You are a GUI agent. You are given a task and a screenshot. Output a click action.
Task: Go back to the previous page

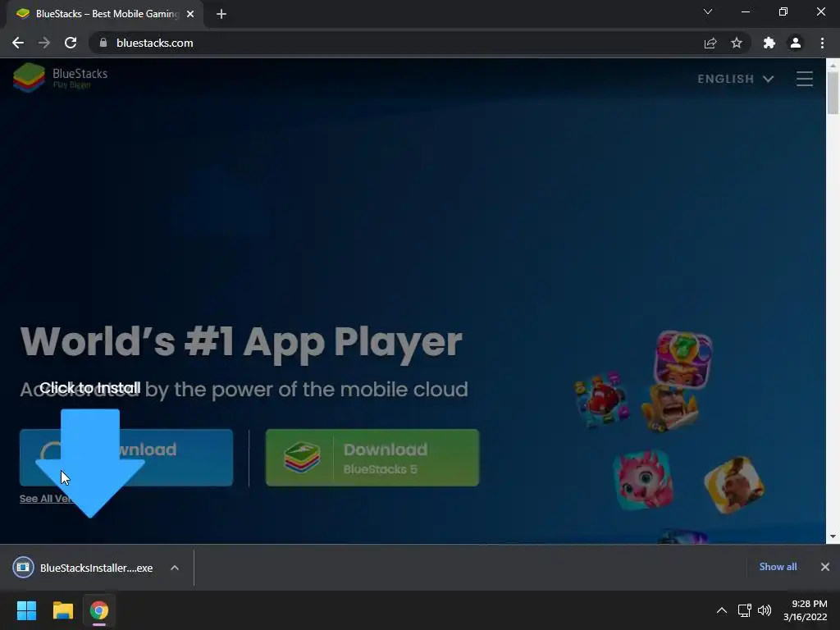click(18, 43)
